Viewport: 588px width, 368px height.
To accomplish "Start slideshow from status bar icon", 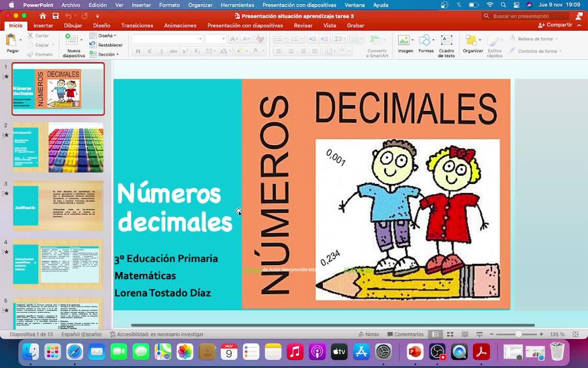I will [479, 334].
